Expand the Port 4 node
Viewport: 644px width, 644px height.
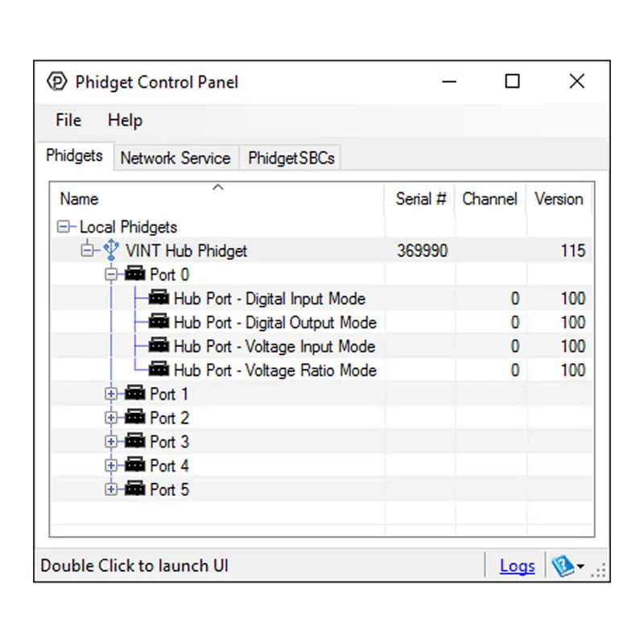click(111, 465)
